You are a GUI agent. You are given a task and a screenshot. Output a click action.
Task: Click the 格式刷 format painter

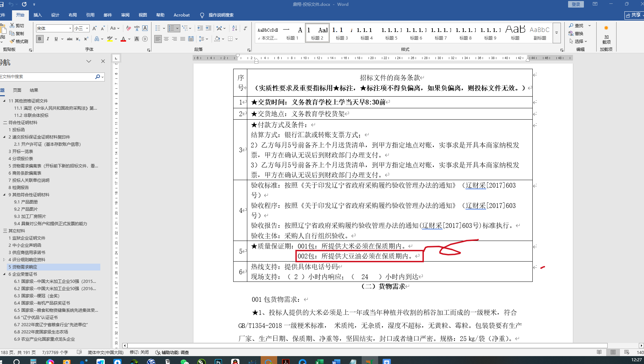tap(19, 41)
